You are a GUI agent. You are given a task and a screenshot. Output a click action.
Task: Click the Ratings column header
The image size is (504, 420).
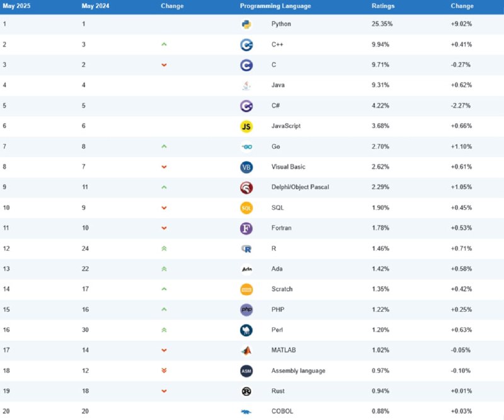tap(383, 6)
